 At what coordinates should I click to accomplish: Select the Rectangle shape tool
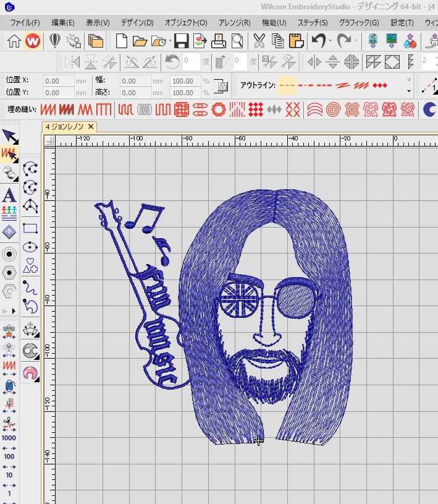[x=30, y=229]
